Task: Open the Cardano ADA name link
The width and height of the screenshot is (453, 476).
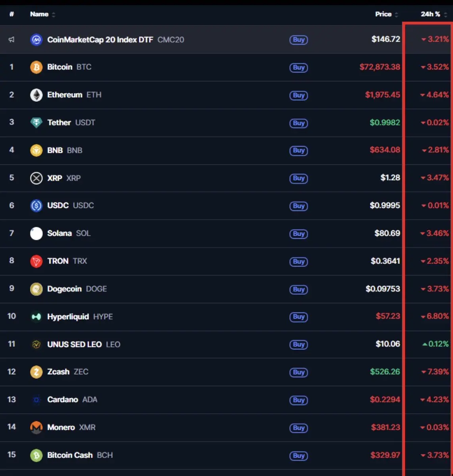Action: 72,399
